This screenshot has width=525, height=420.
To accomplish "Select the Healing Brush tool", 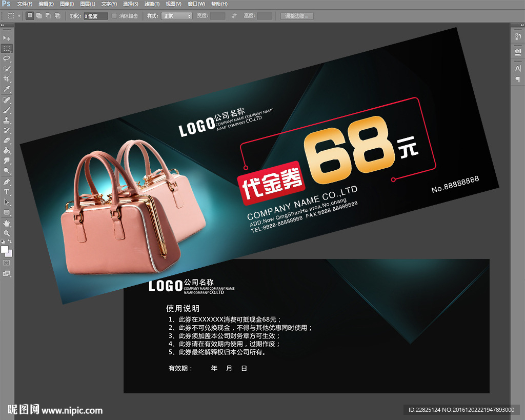I will [x=7, y=100].
